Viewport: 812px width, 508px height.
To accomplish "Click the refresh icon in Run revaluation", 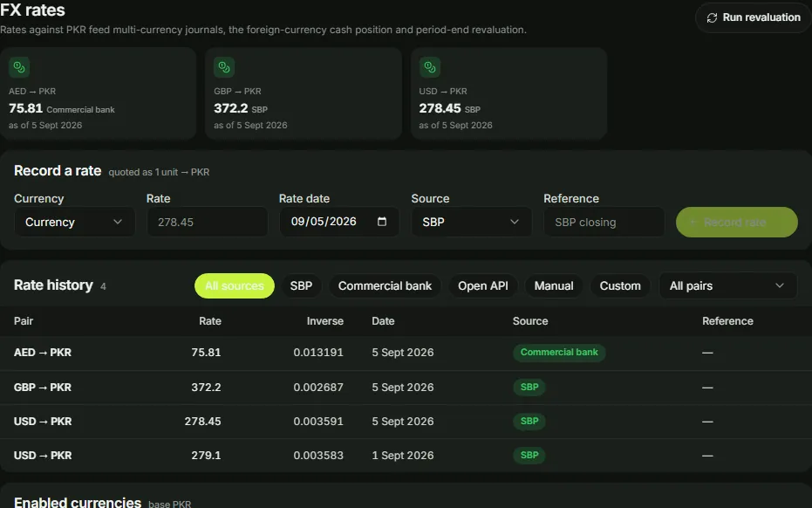I will click(712, 17).
